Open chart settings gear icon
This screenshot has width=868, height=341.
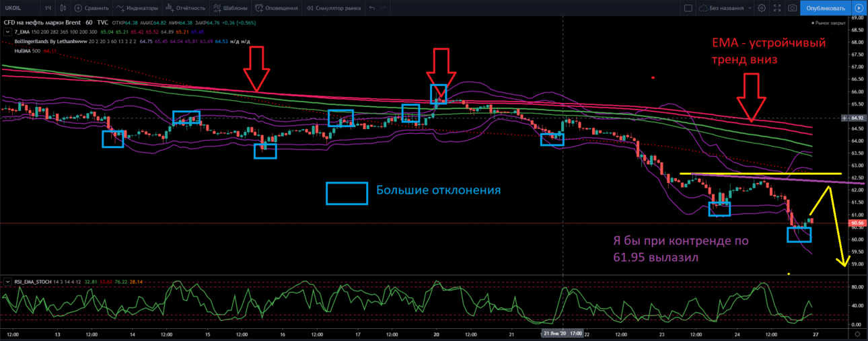(762, 8)
